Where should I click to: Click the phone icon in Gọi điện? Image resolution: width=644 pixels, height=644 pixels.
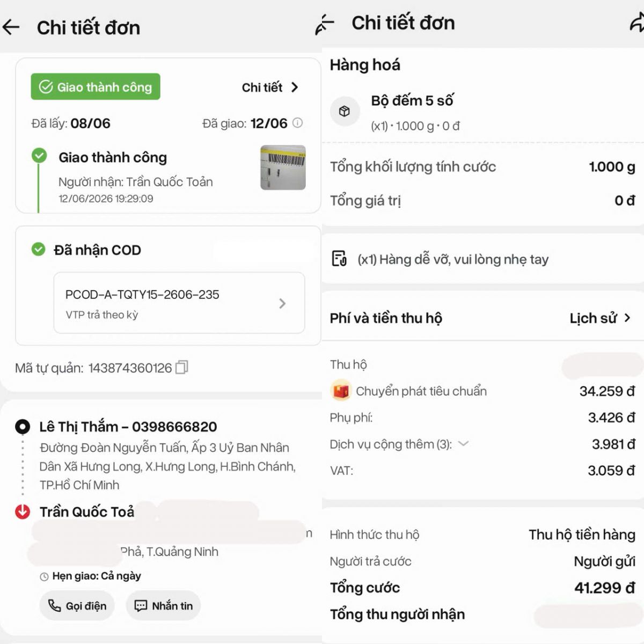pyautogui.click(x=54, y=605)
